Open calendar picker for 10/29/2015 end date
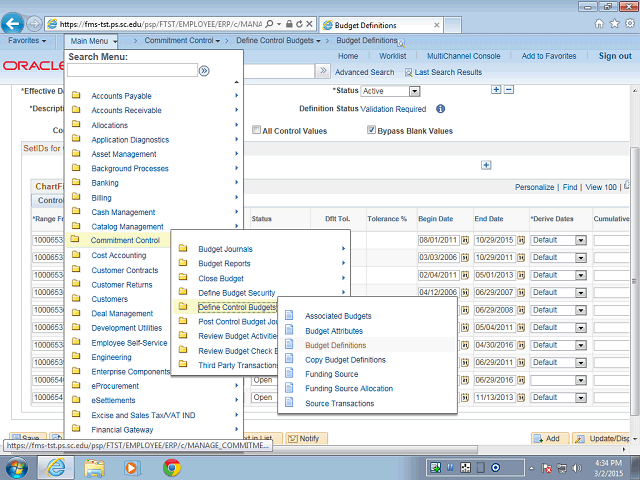 coord(521,240)
